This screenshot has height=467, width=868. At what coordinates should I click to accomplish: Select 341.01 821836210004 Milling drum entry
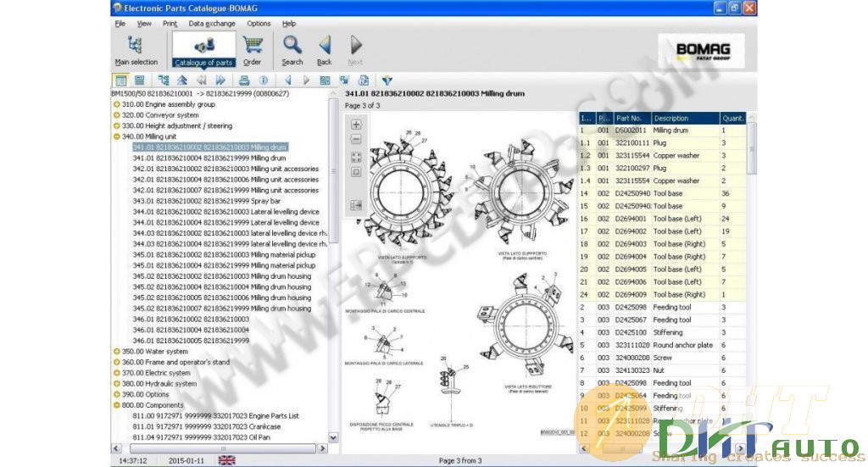(x=209, y=158)
